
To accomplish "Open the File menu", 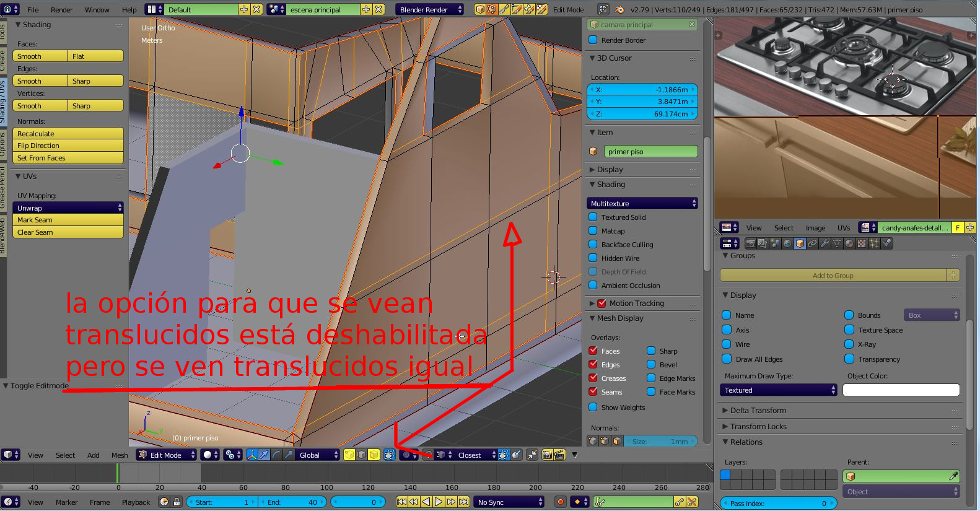I will click(x=33, y=9).
